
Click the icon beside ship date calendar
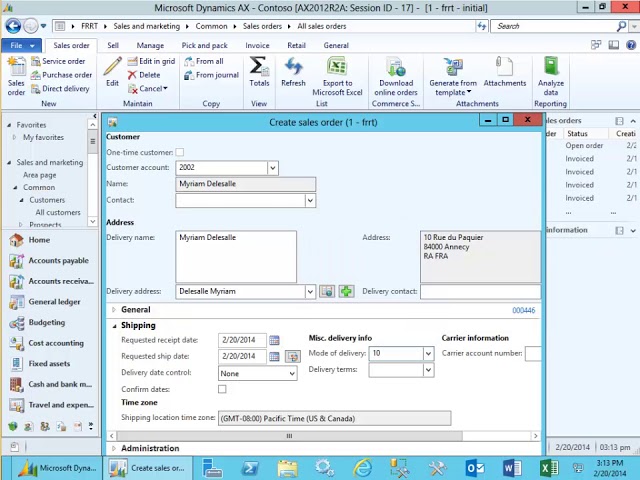point(293,356)
